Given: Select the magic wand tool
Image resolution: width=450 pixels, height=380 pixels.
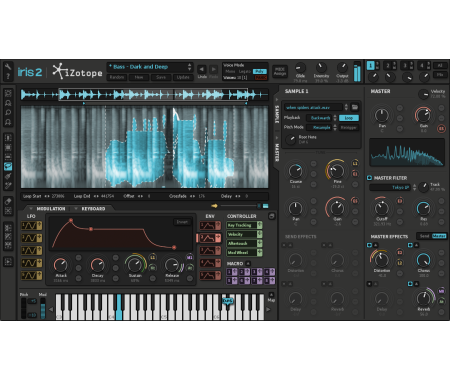Looking at the screenshot, I should point(8,186).
